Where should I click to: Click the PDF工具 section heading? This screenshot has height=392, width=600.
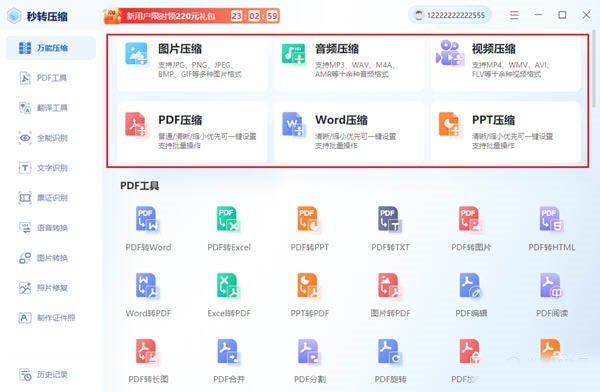pyautogui.click(x=139, y=186)
